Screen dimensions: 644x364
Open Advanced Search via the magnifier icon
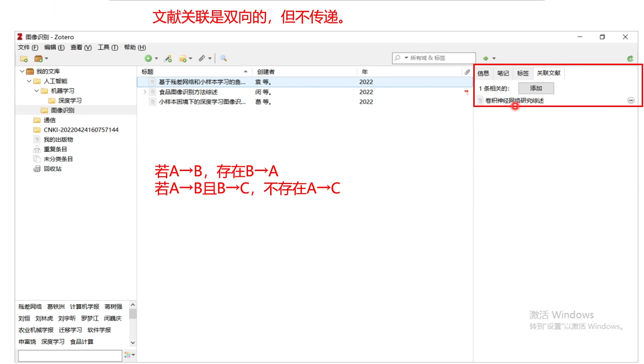point(224,58)
